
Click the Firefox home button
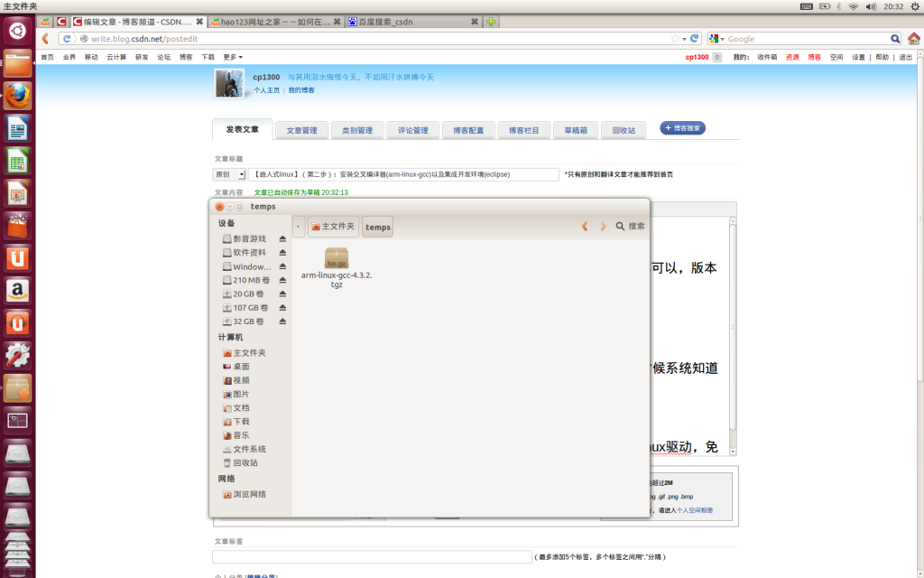pyautogui.click(x=913, y=39)
